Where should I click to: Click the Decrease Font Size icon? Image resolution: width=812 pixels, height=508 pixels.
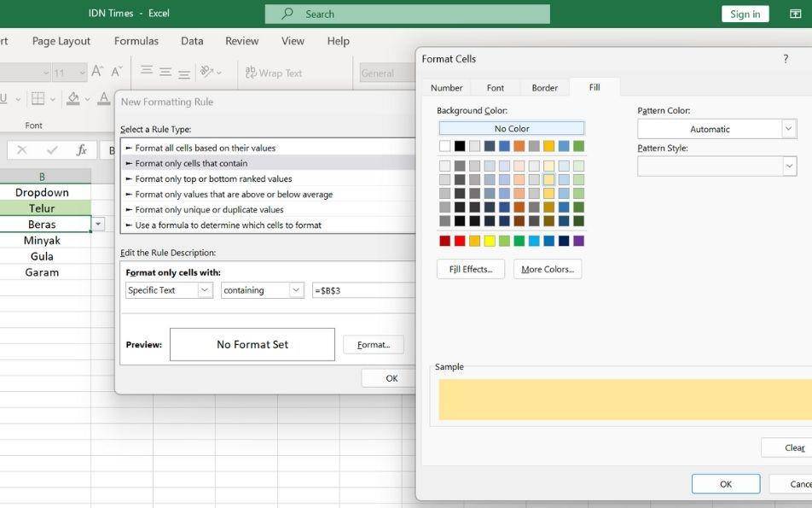pos(117,71)
